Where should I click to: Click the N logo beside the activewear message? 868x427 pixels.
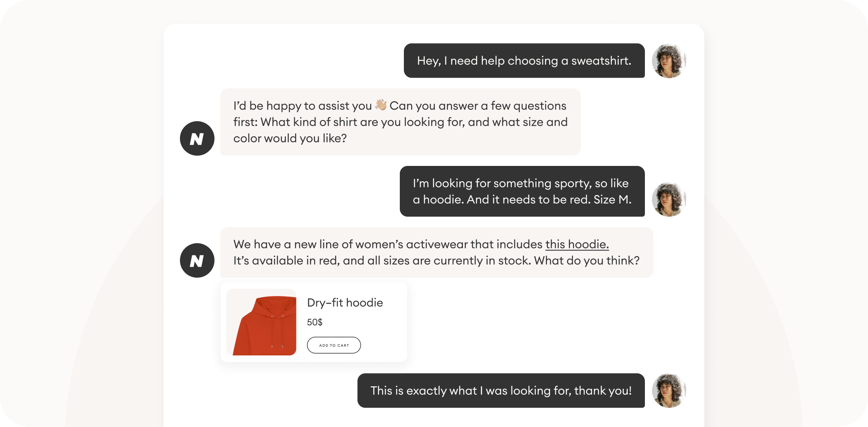pyautogui.click(x=197, y=260)
